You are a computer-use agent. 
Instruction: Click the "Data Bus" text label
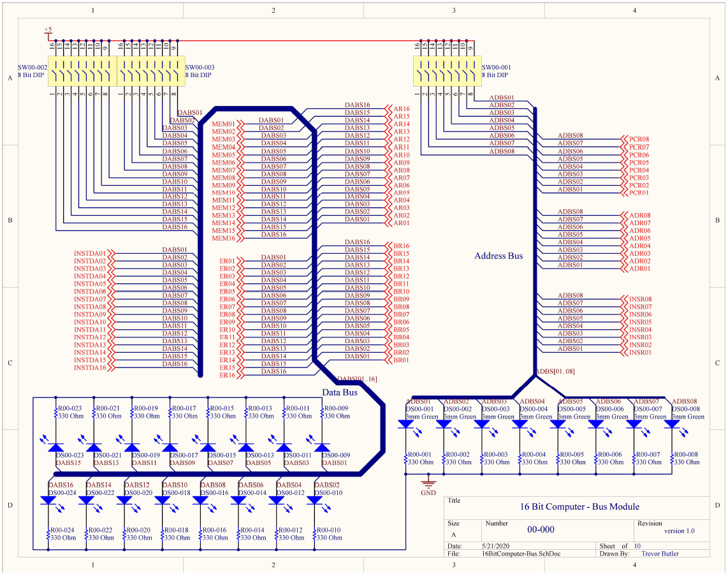340,392
